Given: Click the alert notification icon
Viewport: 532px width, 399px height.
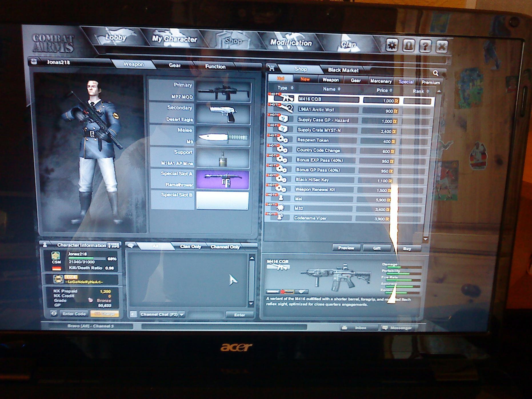Looking at the screenshot, I should (409, 46).
